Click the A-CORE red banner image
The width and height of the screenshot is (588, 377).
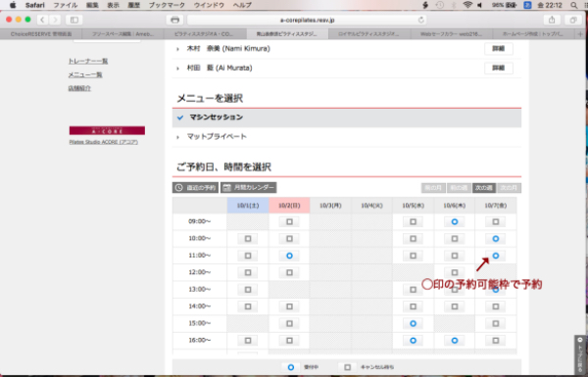(x=107, y=130)
